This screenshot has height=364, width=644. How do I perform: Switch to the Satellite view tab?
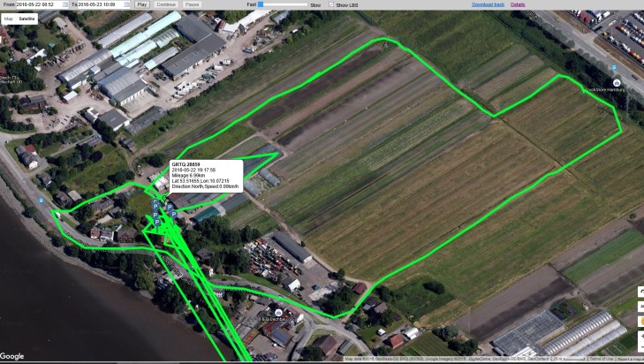(x=27, y=18)
